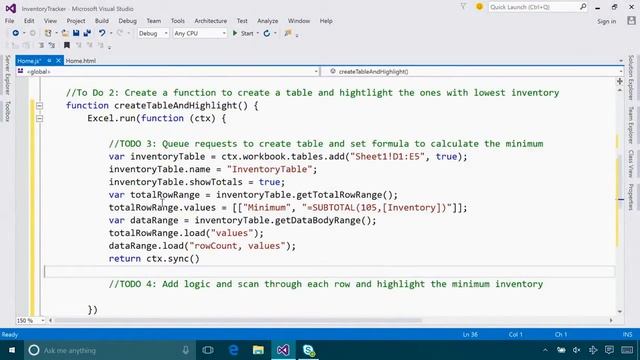Undo the last edit with Undo icon
This screenshot has width=640, height=360.
point(102,33)
